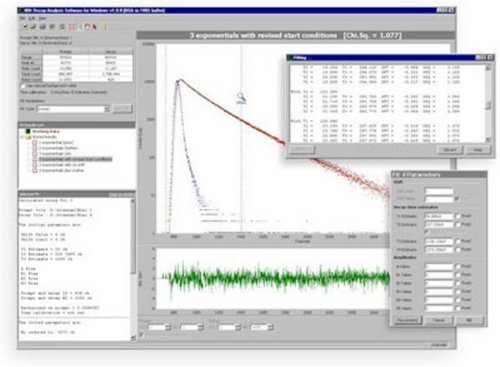Screen dimensions: 500x367
Task: Click the Keep button in Fitting window
Action: [x=478, y=150]
